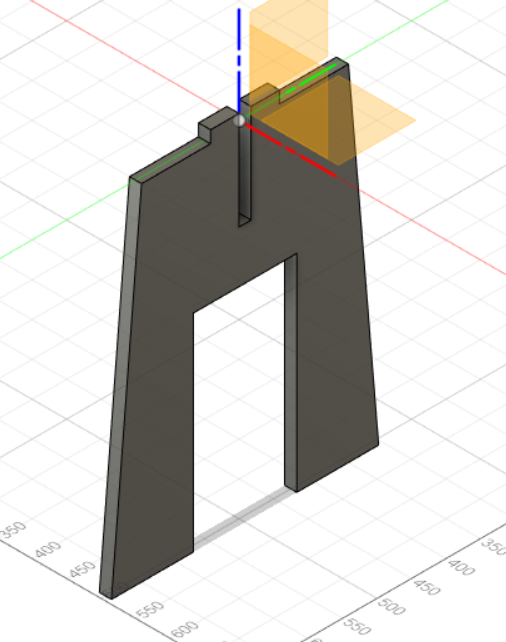Click the 400 grid label on left side
The image size is (506, 642).
tap(48, 549)
